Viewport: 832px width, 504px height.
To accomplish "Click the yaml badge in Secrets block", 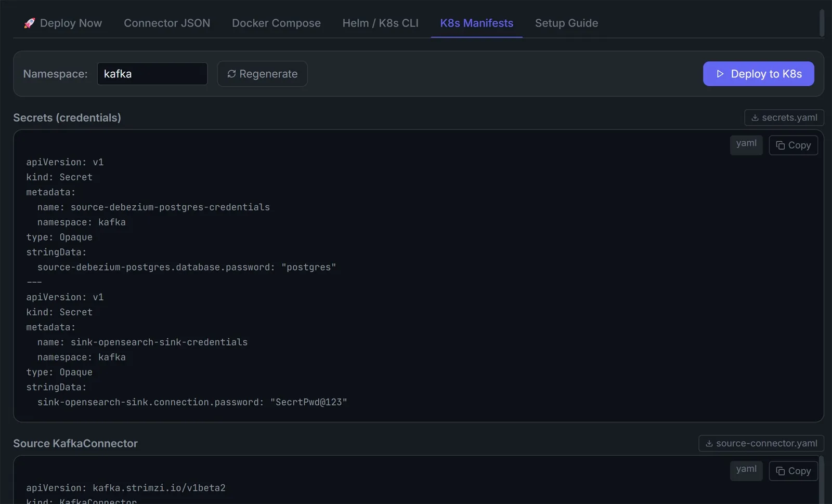I will tap(746, 144).
